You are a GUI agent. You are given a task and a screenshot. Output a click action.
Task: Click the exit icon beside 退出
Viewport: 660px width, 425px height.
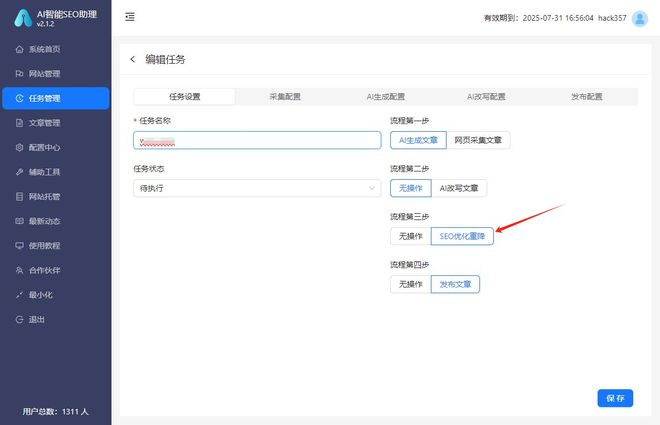pyautogui.click(x=20, y=319)
